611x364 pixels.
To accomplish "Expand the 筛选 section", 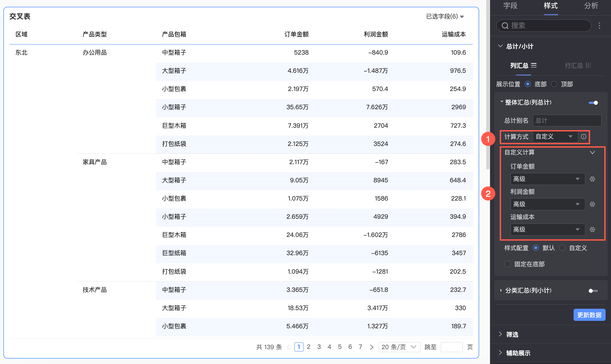I will 500,334.
